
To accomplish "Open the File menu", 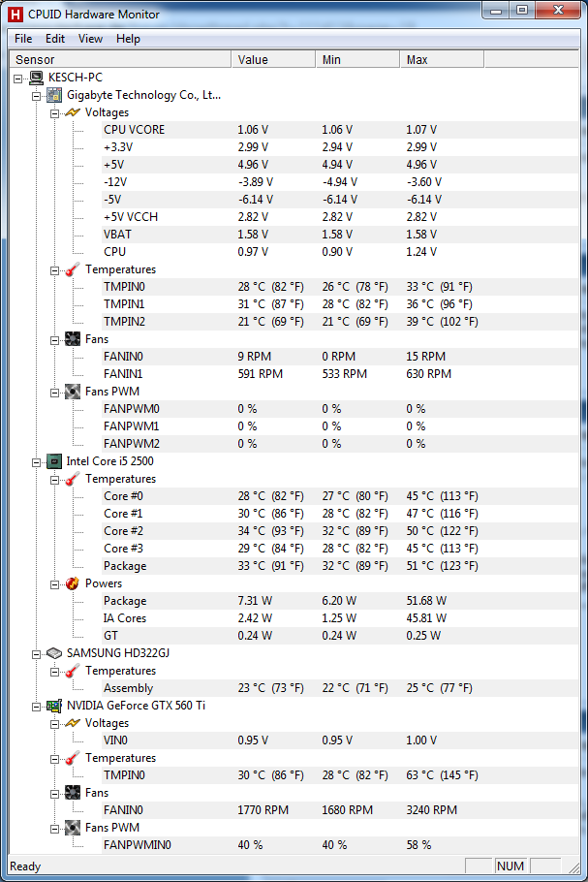I will coord(23,39).
